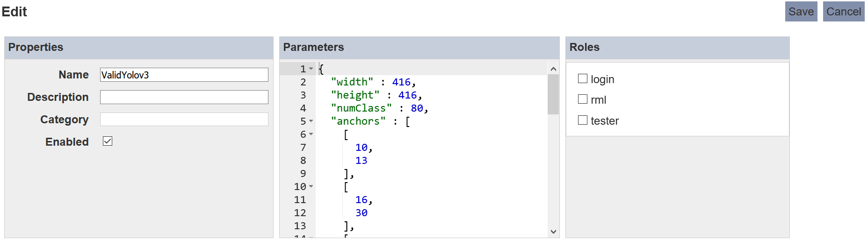Click the value 80 in the editor
Image resolution: width=868 pixels, height=240 pixels.
coord(417,108)
